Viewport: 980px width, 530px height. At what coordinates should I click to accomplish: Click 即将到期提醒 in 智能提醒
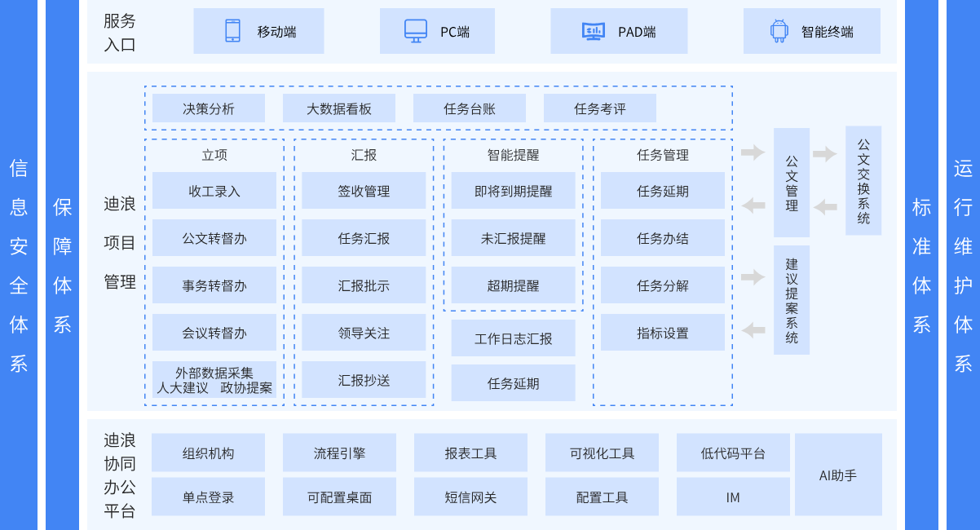[513, 191]
